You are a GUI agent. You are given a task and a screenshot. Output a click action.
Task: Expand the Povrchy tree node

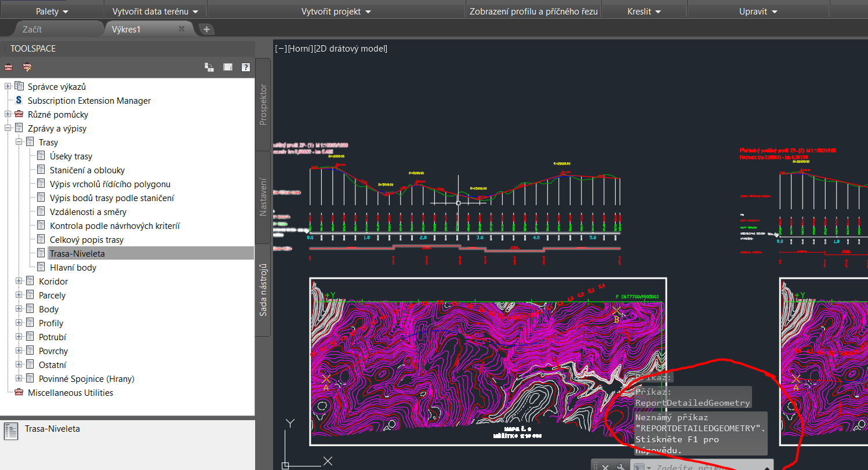[19, 351]
